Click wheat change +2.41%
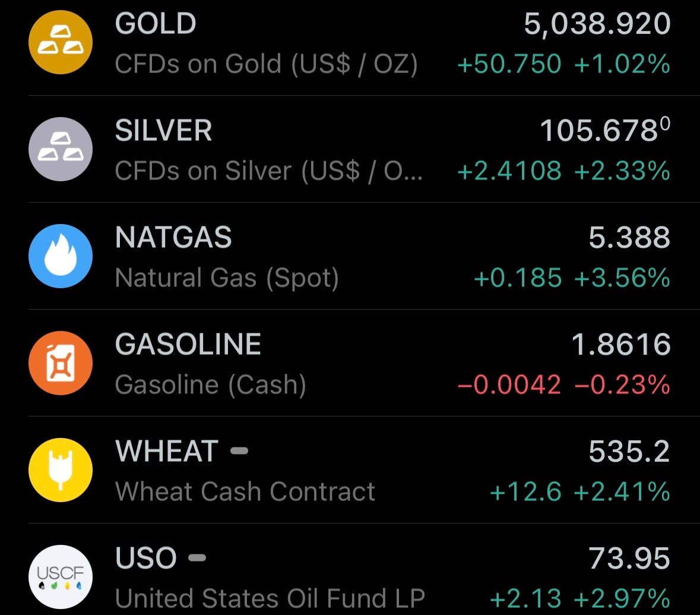Screen dimensions: 700x615 622,491
